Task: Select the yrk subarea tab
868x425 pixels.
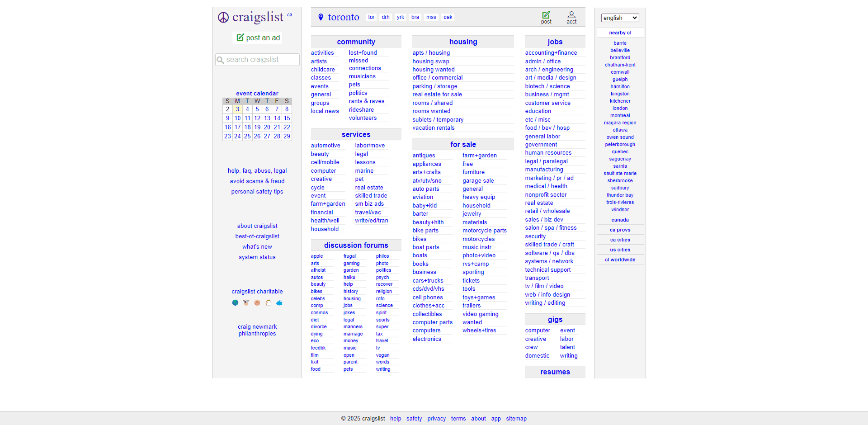Action: [401, 17]
